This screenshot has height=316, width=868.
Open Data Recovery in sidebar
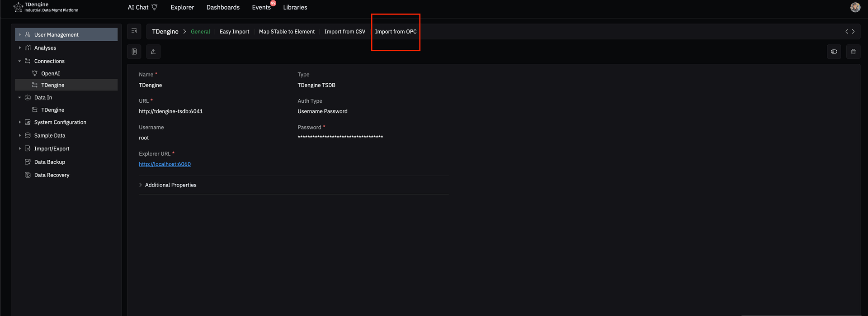(52, 175)
